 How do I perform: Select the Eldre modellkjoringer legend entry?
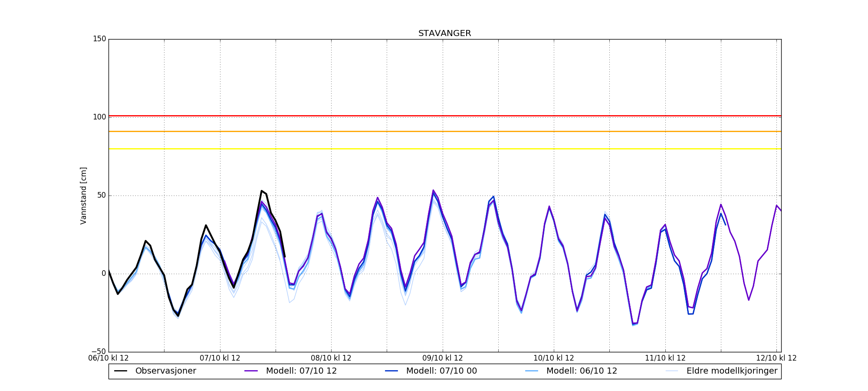click(721, 371)
